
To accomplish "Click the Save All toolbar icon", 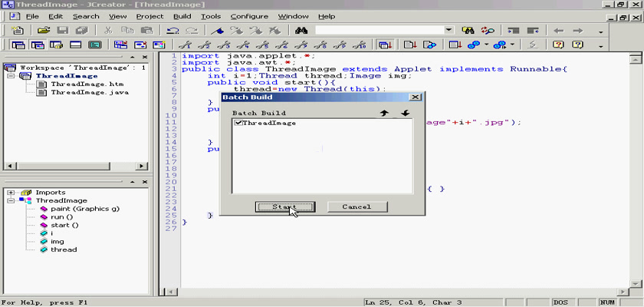I will click(82, 31).
